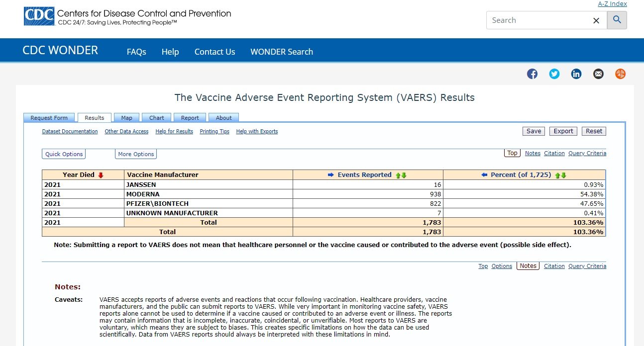Click the Export button
This screenshot has height=346, width=644.
(x=563, y=131)
